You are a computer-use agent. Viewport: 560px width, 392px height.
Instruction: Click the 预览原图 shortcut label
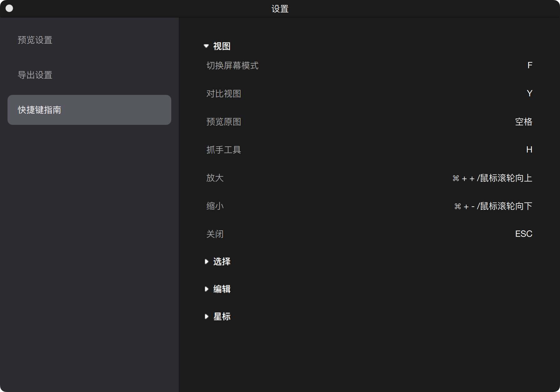click(x=223, y=122)
